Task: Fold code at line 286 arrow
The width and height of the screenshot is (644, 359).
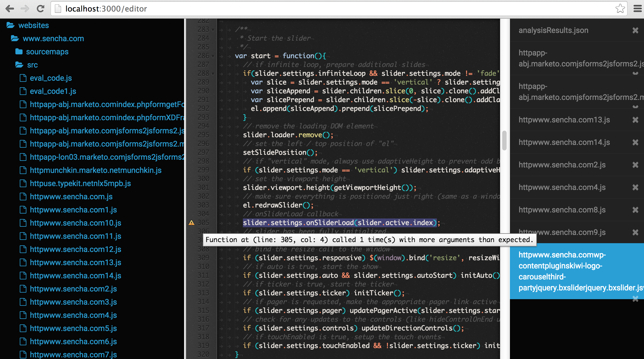Action: tap(213, 56)
